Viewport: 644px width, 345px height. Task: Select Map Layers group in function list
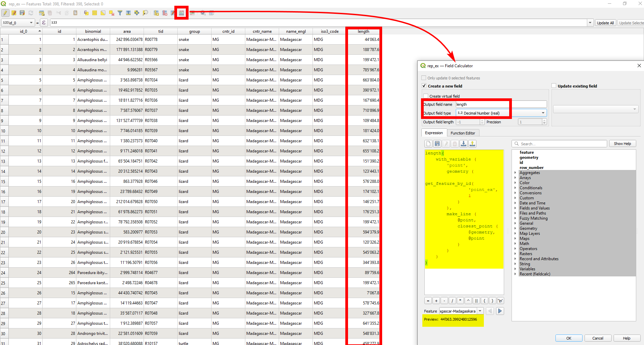529,233
